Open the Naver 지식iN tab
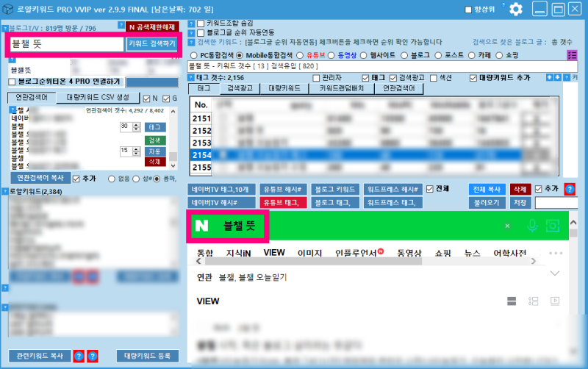Image resolution: width=588 pixels, height=369 pixels. point(238,253)
